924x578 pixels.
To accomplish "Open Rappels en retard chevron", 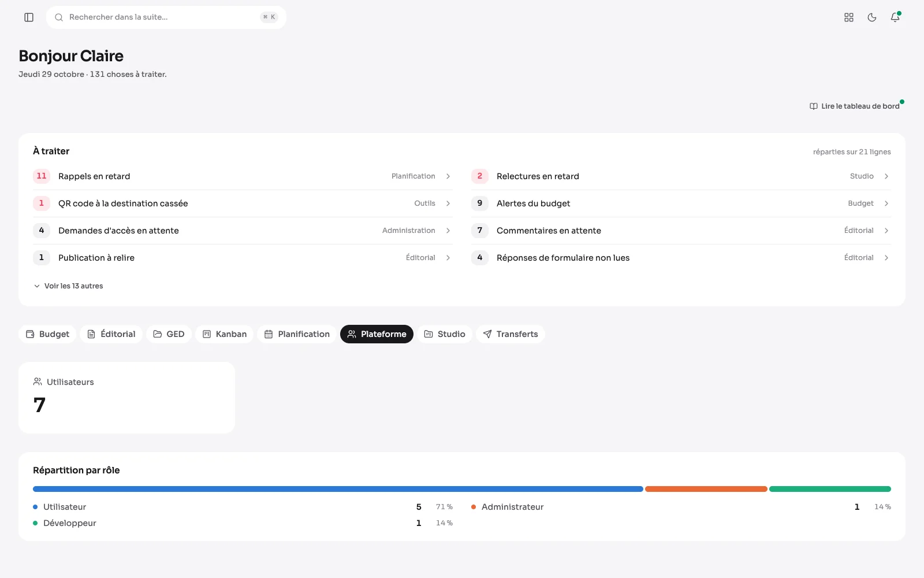I will 448,176.
